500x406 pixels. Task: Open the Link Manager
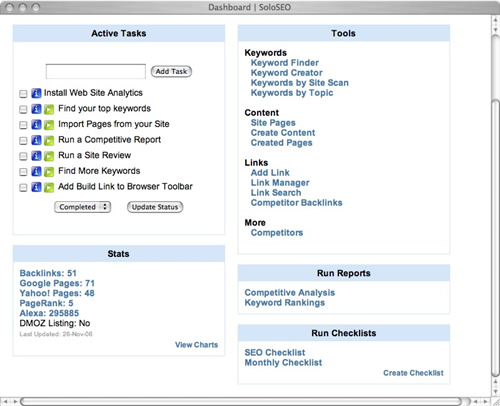[x=280, y=183]
